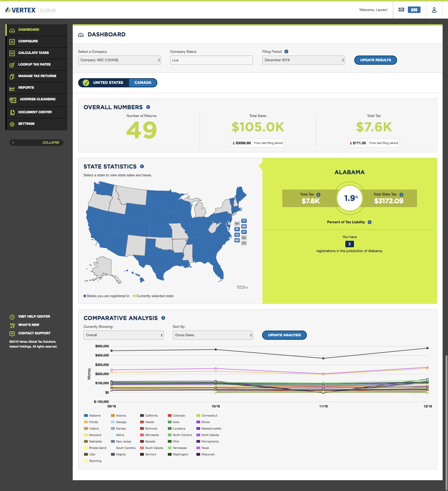Click the Vertex Cloud logo
Screen dimensions: 448x491
[x=30, y=10]
